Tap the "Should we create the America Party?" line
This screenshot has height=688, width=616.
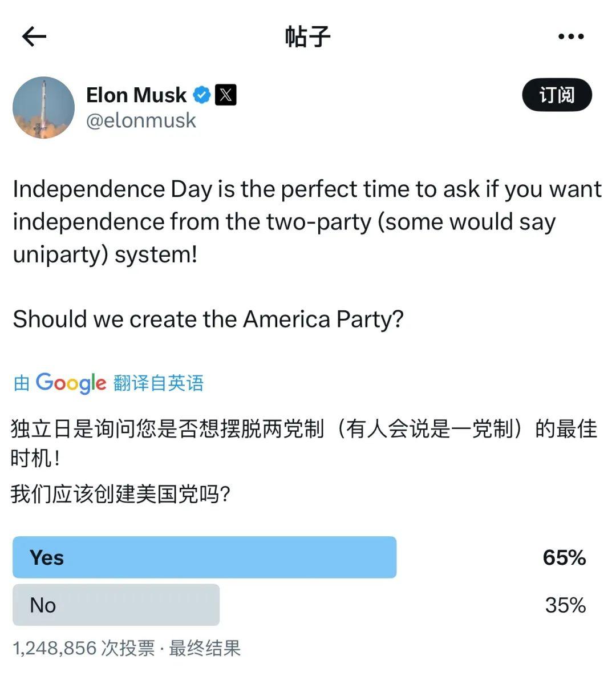(208, 319)
